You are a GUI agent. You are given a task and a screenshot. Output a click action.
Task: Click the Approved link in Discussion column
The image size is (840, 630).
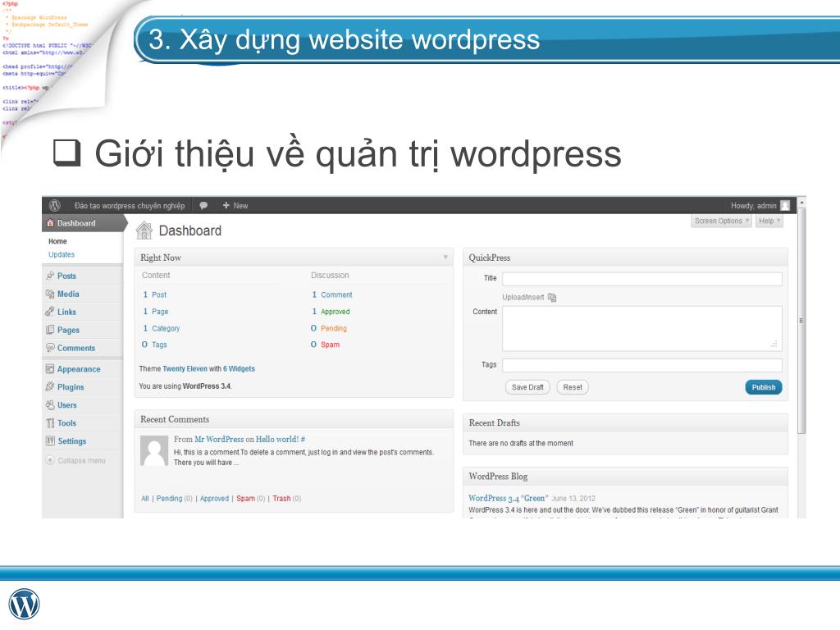click(336, 312)
